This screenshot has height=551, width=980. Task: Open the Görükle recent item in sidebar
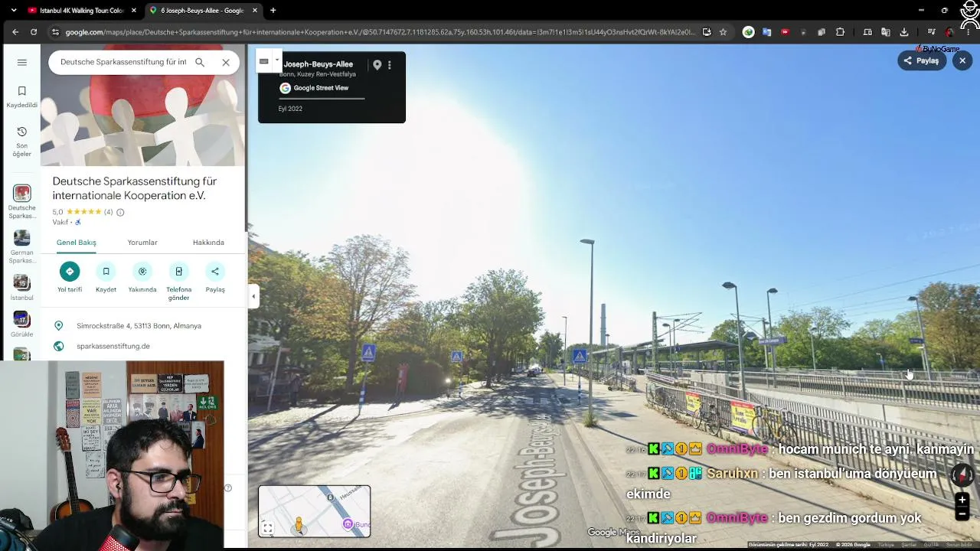pyautogui.click(x=22, y=324)
